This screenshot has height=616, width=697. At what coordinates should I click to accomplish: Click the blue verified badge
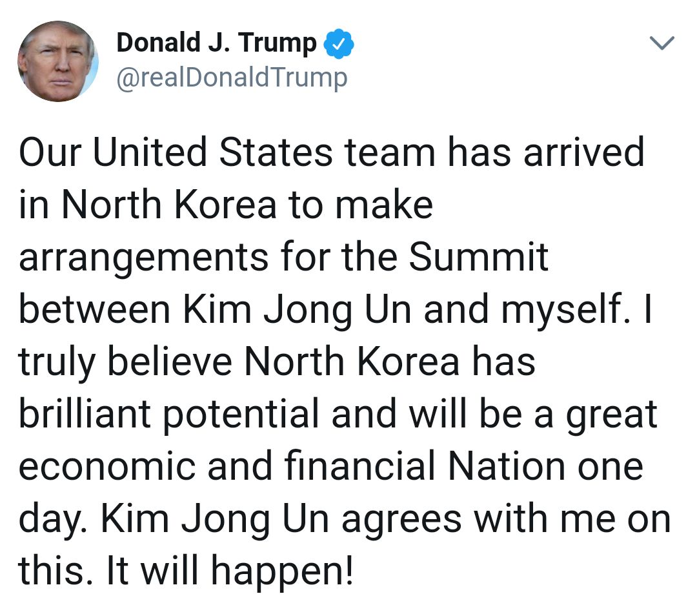pos(338,44)
